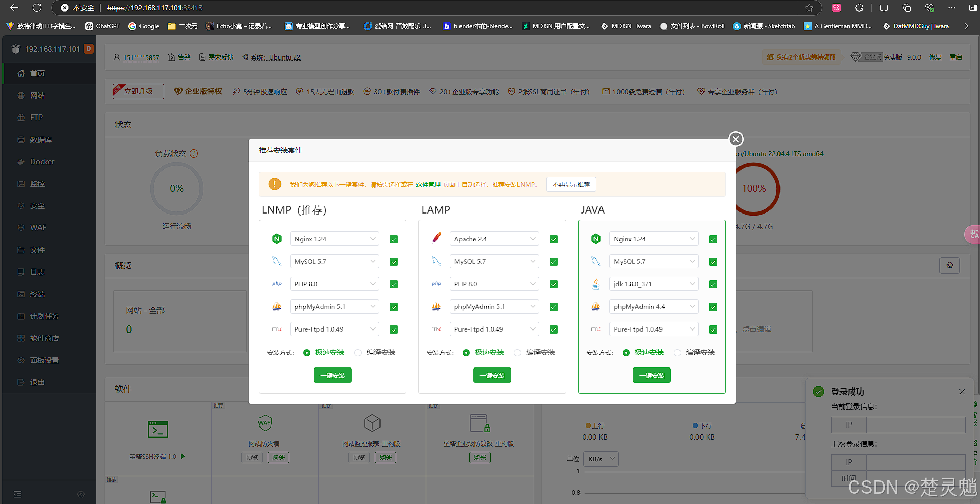The height and width of the screenshot is (504, 980).
Task: Expand LNMP Nginx 1.24 version dropdown
Action: point(335,239)
